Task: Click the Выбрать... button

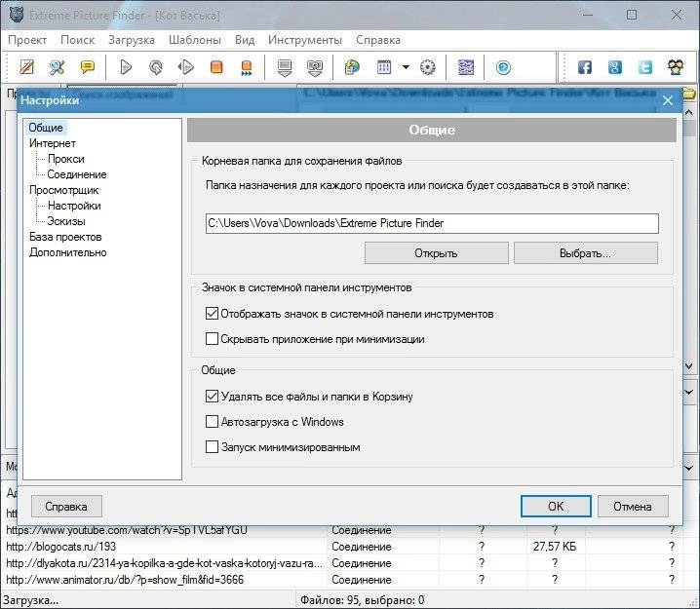Action: pyautogui.click(x=586, y=253)
